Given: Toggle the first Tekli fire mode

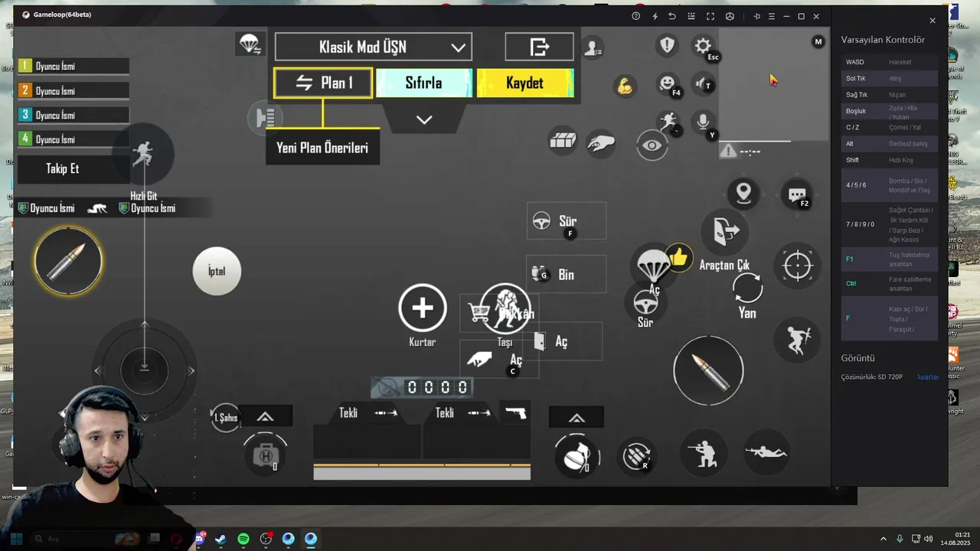Looking at the screenshot, I should tap(367, 413).
